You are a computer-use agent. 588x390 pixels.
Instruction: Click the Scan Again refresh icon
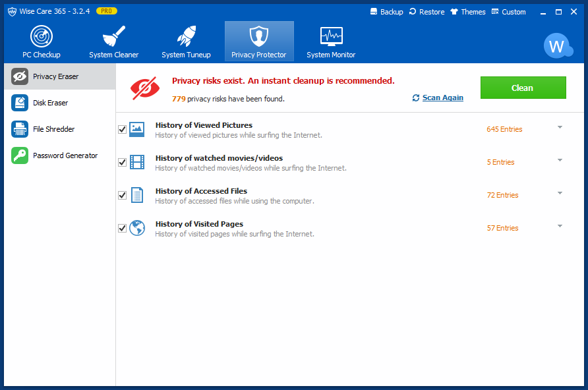pos(416,97)
